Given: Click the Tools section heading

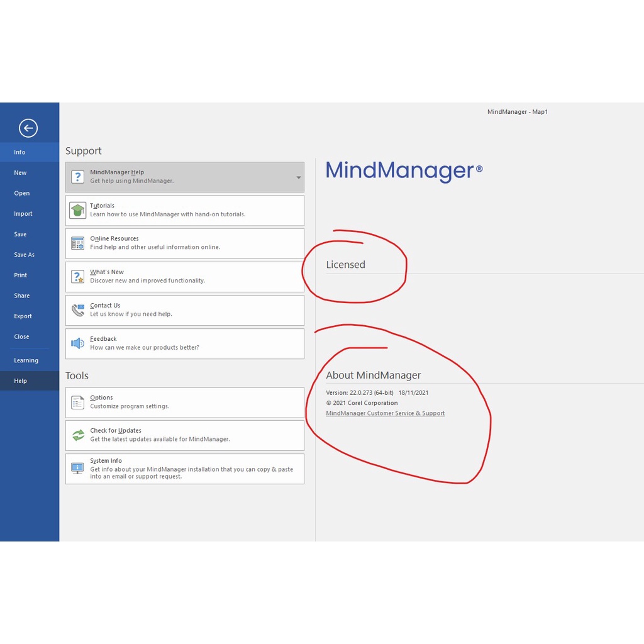Looking at the screenshot, I should tap(77, 375).
